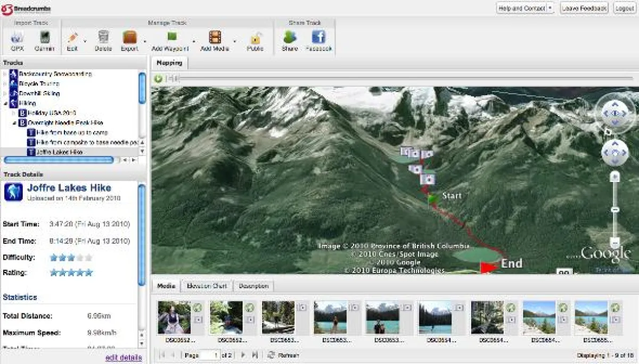The width and height of the screenshot is (639, 364).
Task: Click the GPX import icon
Action: click(x=17, y=37)
